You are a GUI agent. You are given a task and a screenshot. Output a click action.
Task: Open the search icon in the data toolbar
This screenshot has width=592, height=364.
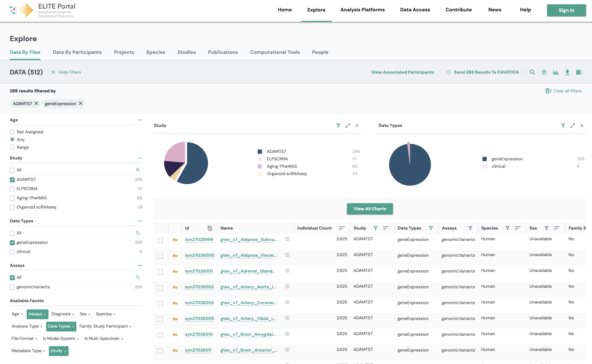tap(532, 72)
